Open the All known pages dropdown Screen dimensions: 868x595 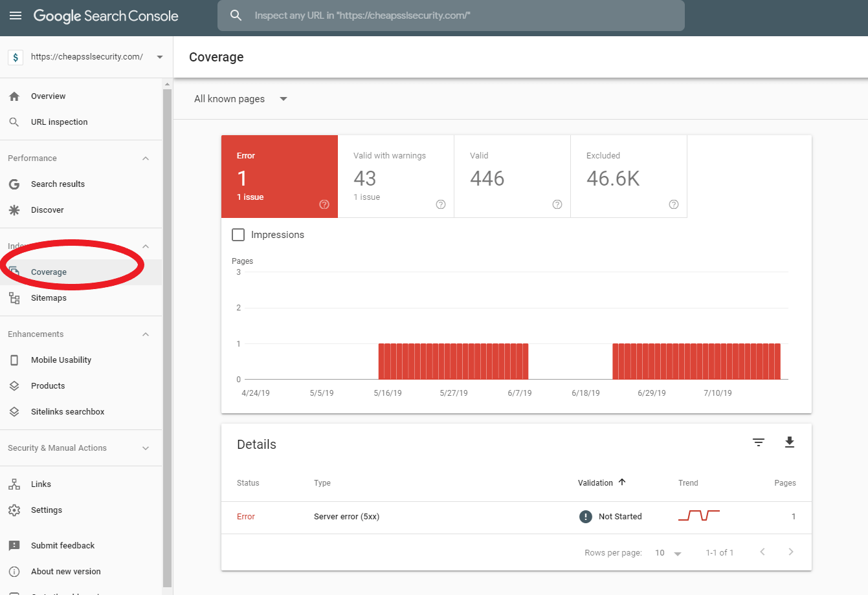pyautogui.click(x=284, y=99)
